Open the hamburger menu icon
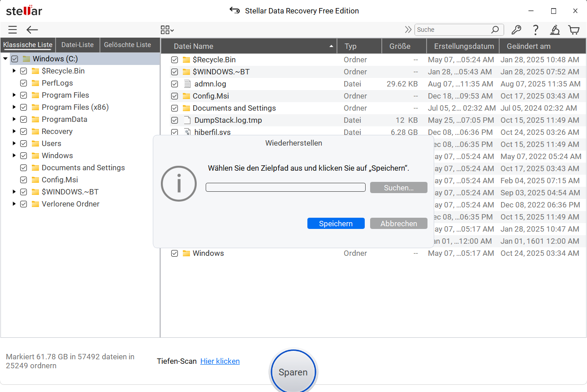 pos(13,30)
